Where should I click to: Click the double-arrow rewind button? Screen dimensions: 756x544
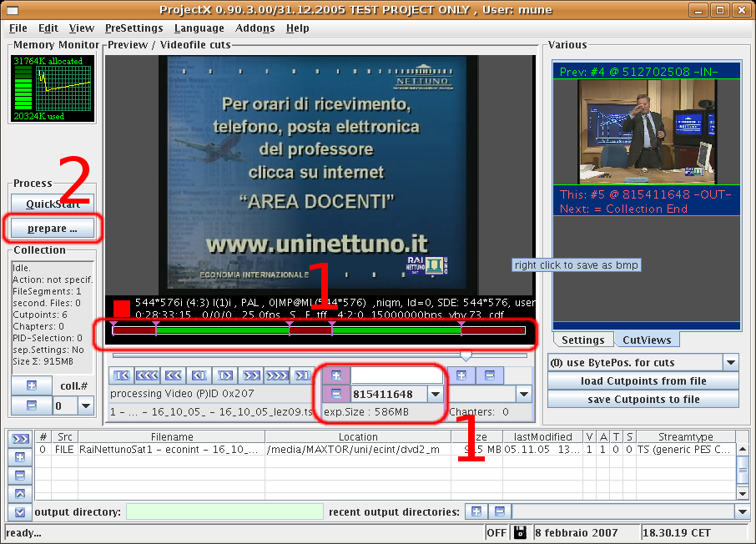click(174, 375)
